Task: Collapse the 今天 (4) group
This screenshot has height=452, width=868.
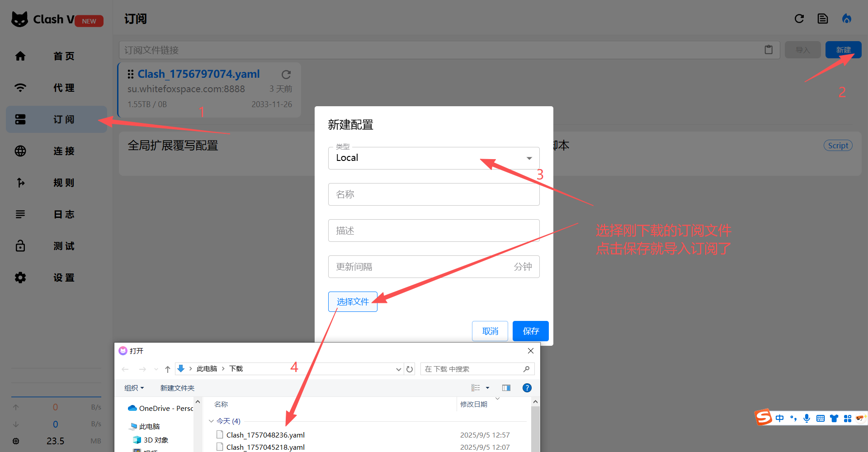Action: pyautogui.click(x=211, y=421)
